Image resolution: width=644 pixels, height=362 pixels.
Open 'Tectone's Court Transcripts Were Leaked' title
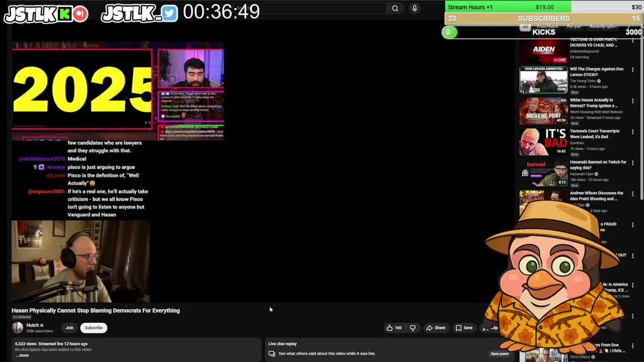point(595,134)
